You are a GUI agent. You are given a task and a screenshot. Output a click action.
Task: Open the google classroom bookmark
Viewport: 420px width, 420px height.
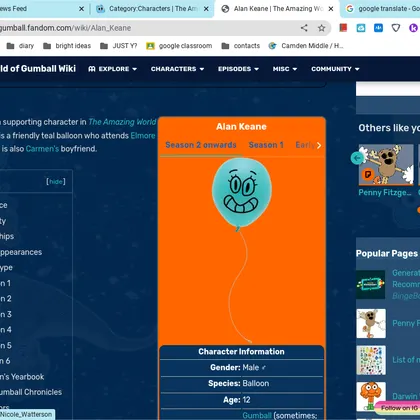tap(179, 46)
